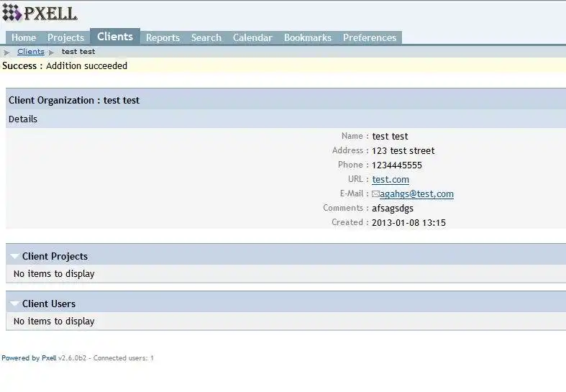Go to the Bookmarks tab

308,37
